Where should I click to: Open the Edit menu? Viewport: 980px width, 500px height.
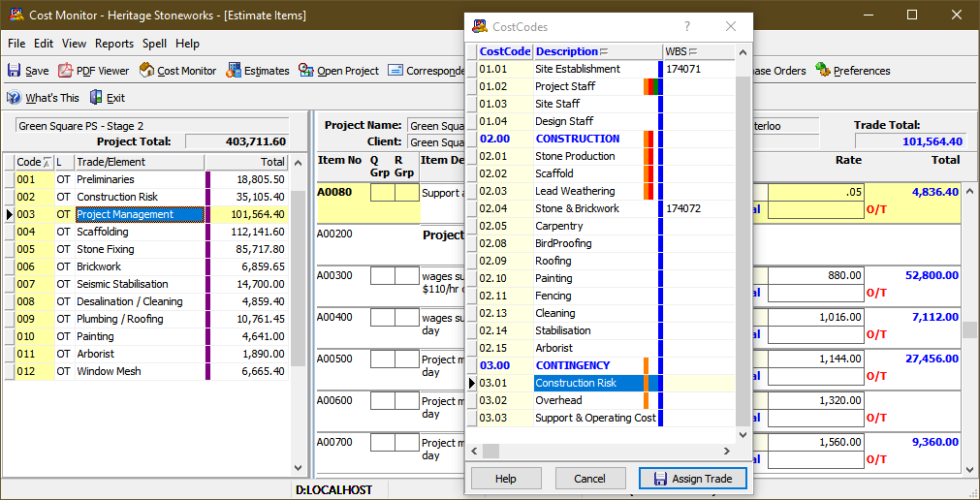[44, 44]
